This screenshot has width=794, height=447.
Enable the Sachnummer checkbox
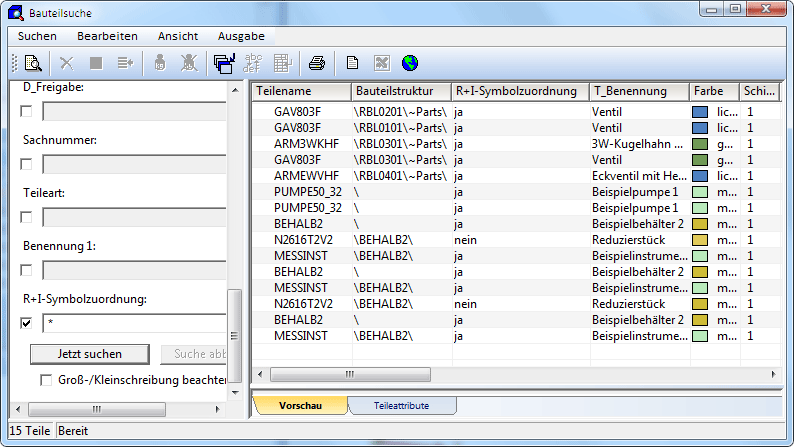[27, 163]
